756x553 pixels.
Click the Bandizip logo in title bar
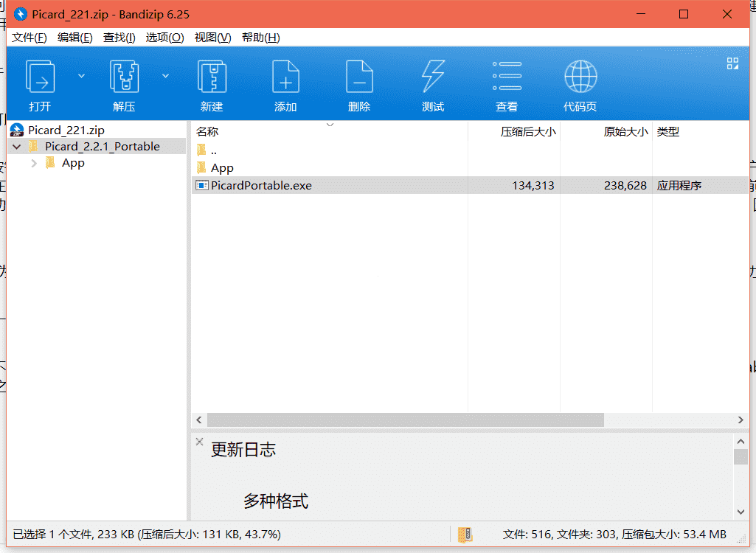[21, 15]
